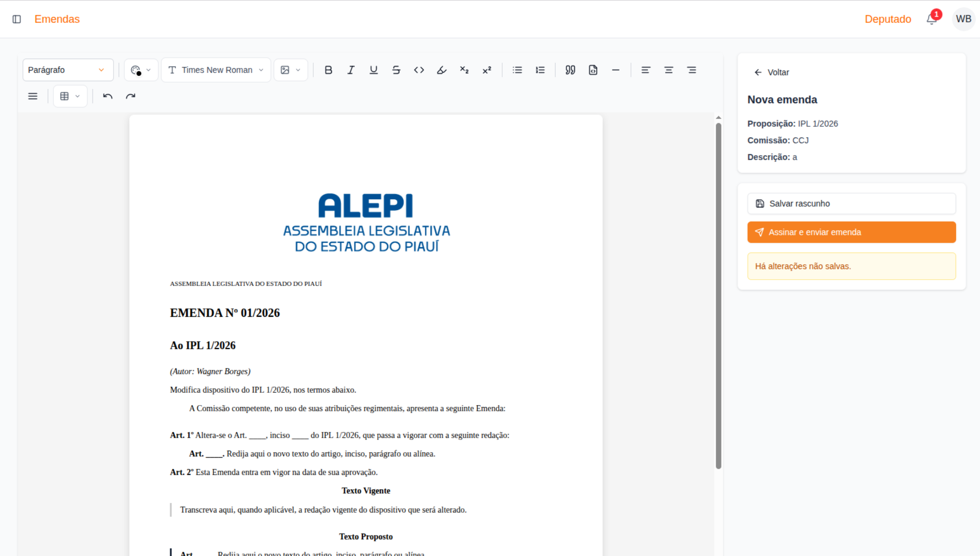The width and height of the screenshot is (980, 556).
Task: Insert a horizontal rule line
Action: pyautogui.click(x=616, y=70)
